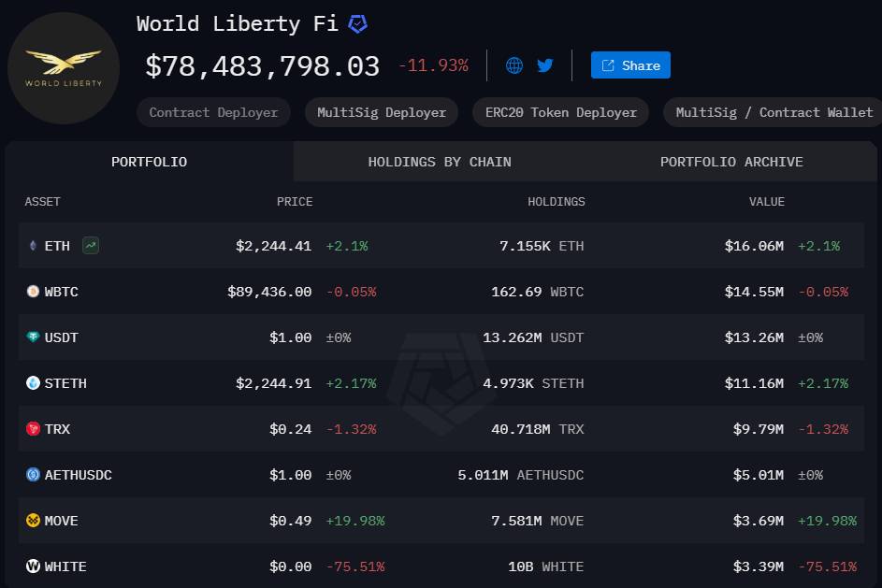Image resolution: width=882 pixels, height=588 pixels.
Task: Click the 13.262M USDT holdings cell
Action: coord(533,337)
